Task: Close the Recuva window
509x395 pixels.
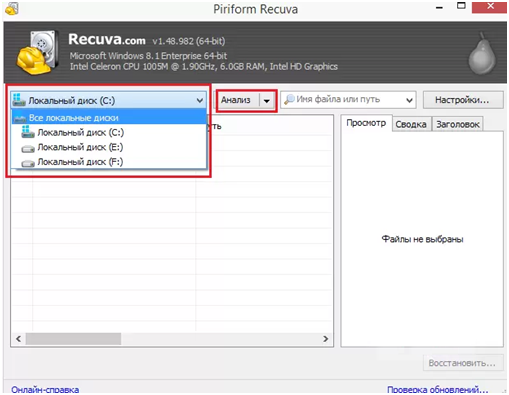Action: [x=490, y=7]
